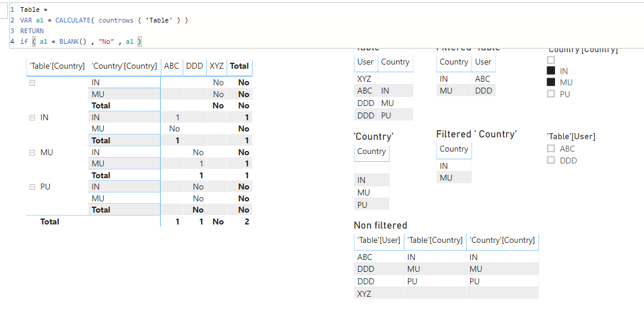Click Country header in Filtered Table visual
This screenshot has width=644, height=321.
coord(454,62)
